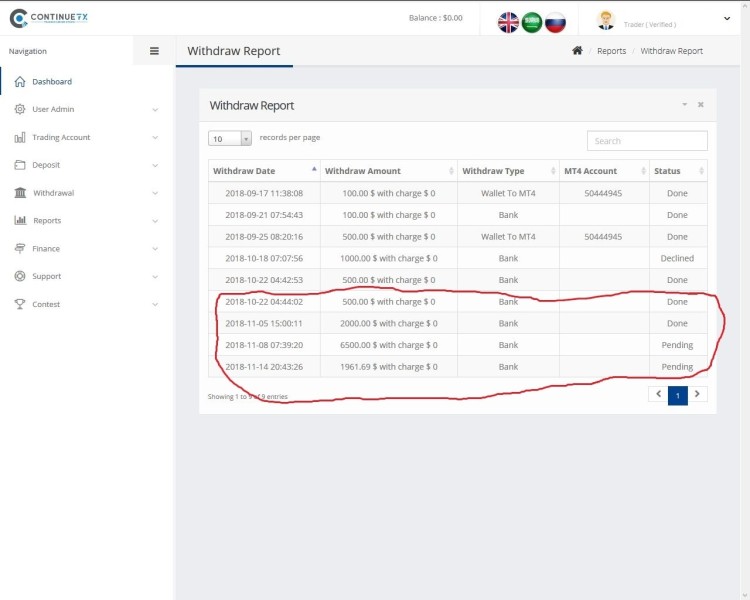Click the trader avatar icon
The height and width of the screenshot is (600, 750).
tap(605, 20)
